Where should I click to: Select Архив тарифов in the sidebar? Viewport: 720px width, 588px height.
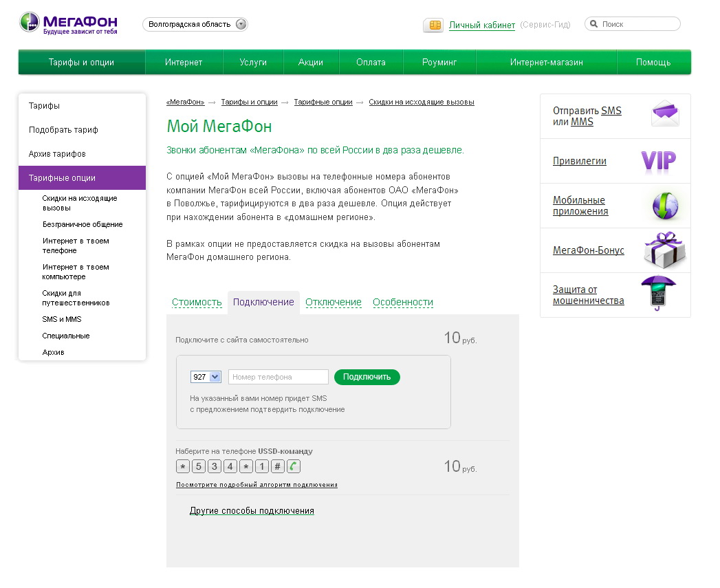click(57, 154)
